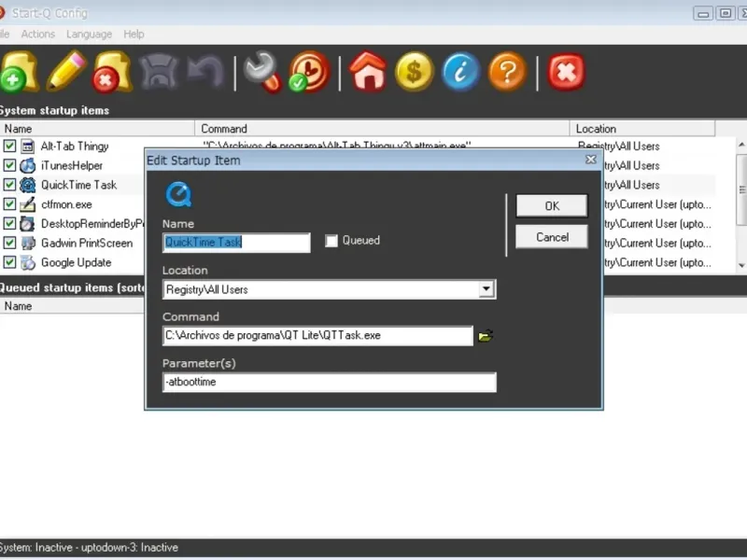Click the Google Update row icon
This screenshot has height=560, width=747.
[28, 262]
